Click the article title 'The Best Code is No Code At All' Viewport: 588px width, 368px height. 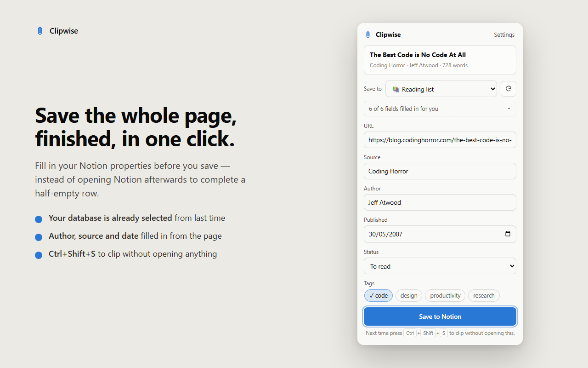418,55
